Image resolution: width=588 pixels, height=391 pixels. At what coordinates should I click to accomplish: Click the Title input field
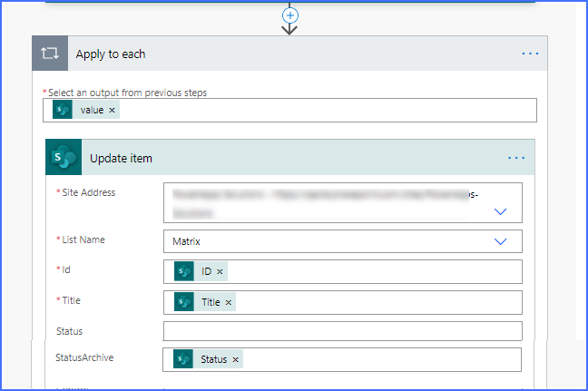tap(343, 302)
